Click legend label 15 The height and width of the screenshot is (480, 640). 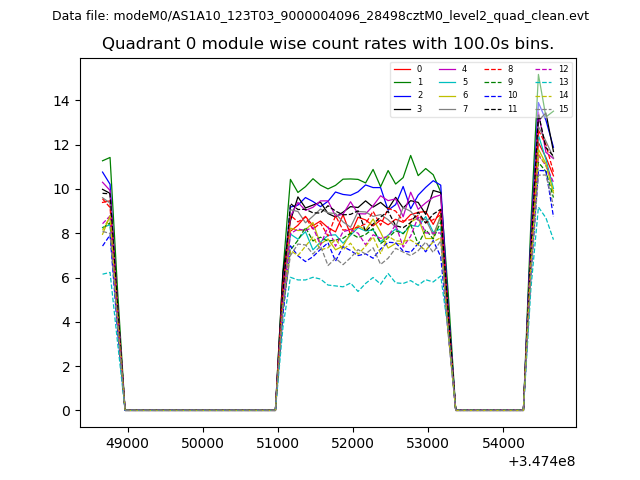click(563, 108)
